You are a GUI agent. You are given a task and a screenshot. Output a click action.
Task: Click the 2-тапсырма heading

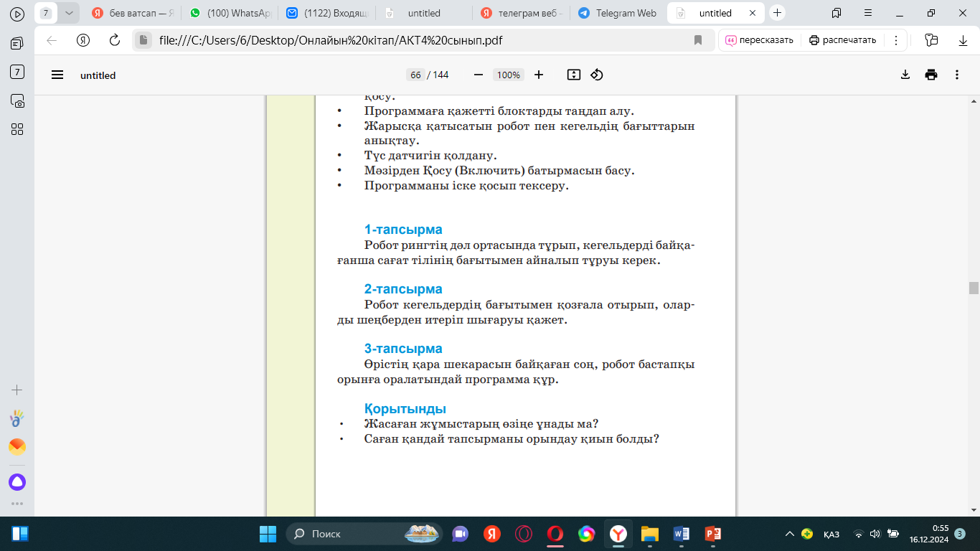point(403,289)
